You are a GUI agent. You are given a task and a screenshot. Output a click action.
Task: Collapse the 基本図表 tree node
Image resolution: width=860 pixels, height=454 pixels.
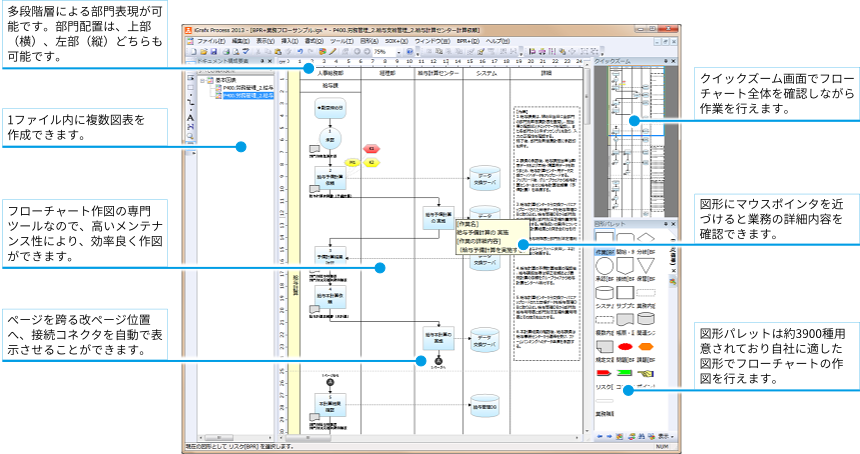click(x=202, y=80)
